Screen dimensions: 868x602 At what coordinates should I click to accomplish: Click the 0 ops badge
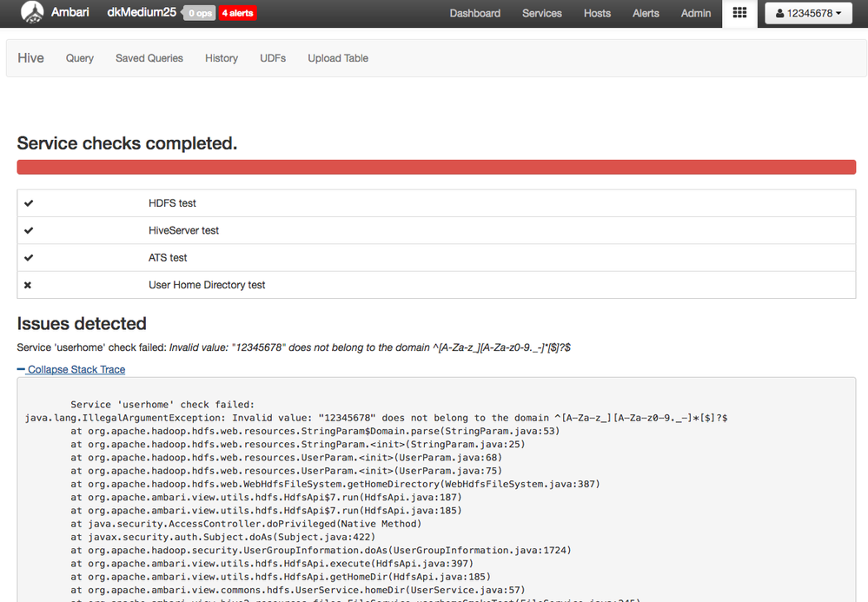click(199, 13)
